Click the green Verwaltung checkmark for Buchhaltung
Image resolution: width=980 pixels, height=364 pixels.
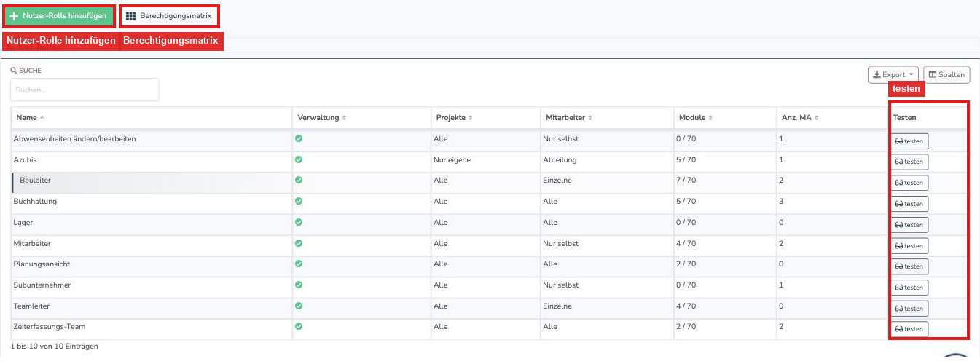tap(299, 201)
